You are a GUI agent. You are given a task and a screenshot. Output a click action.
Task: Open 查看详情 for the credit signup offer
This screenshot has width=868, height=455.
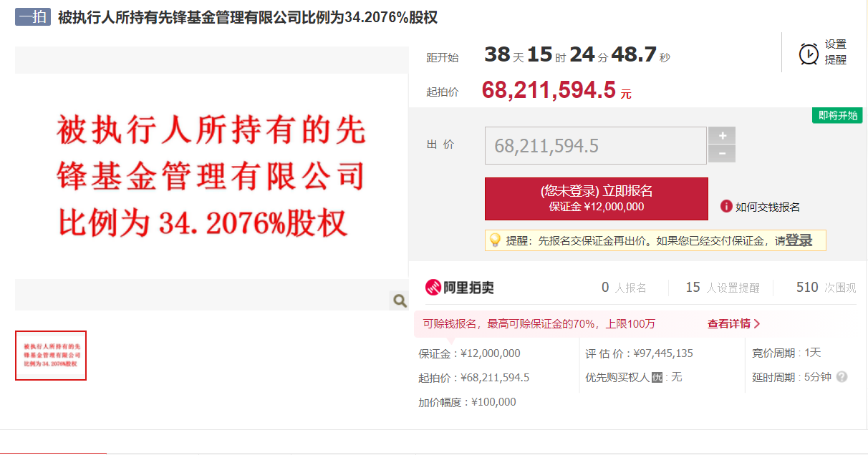pos(733,324)
